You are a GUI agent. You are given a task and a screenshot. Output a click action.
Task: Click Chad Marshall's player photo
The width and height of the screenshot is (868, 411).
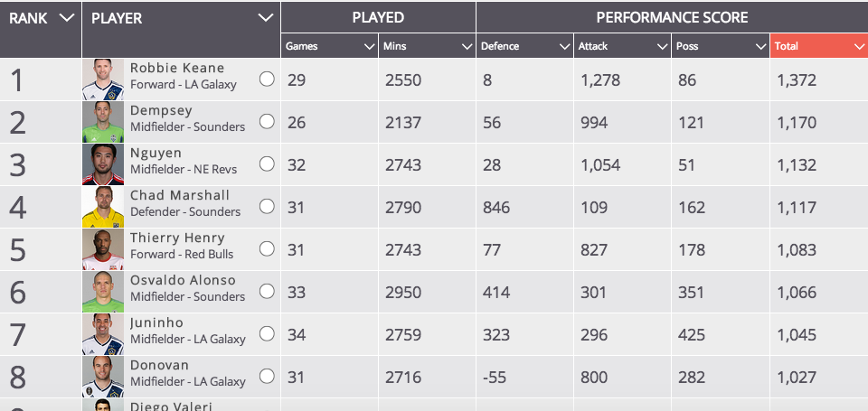tap(103, 207)
